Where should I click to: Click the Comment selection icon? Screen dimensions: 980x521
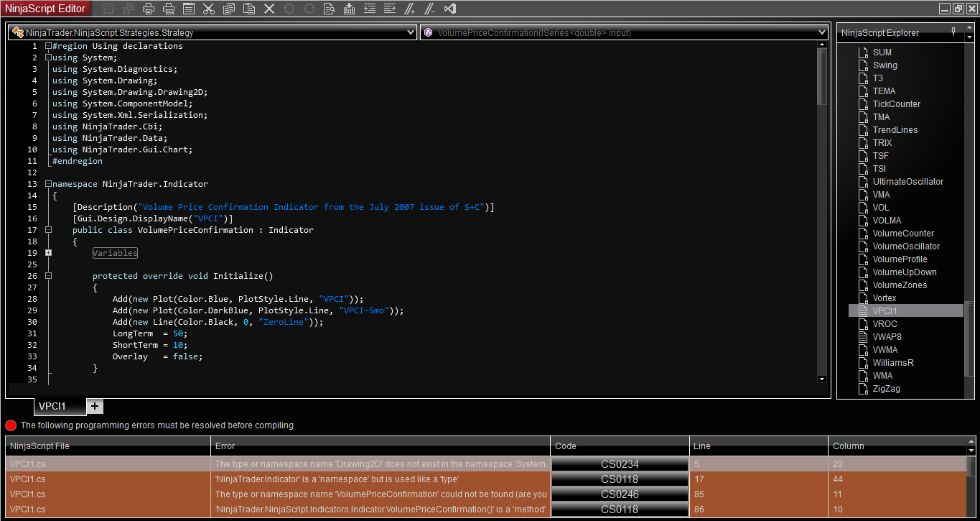[x=409, y=9]
